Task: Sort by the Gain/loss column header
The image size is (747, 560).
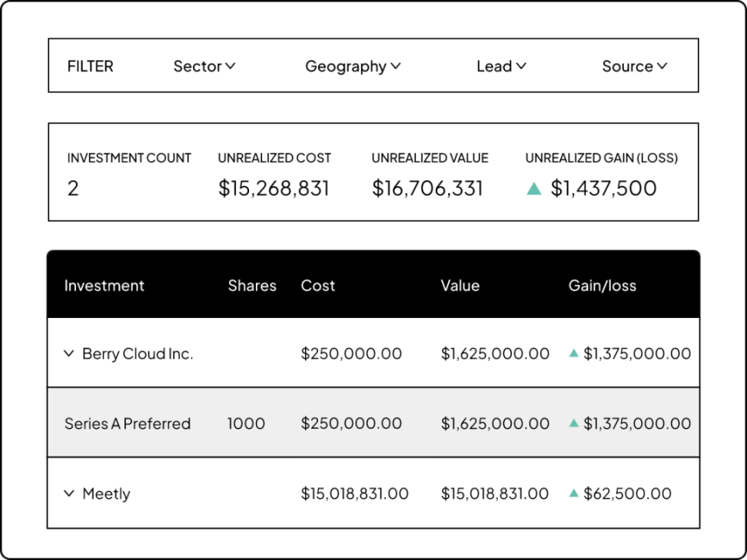Action: [x=602, y=286]
